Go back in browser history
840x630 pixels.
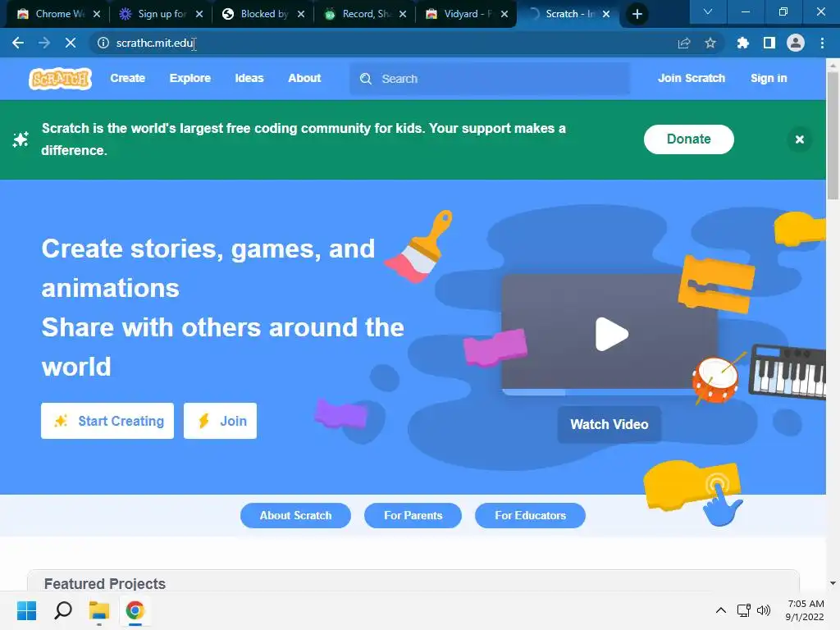(x=18, y=43)
